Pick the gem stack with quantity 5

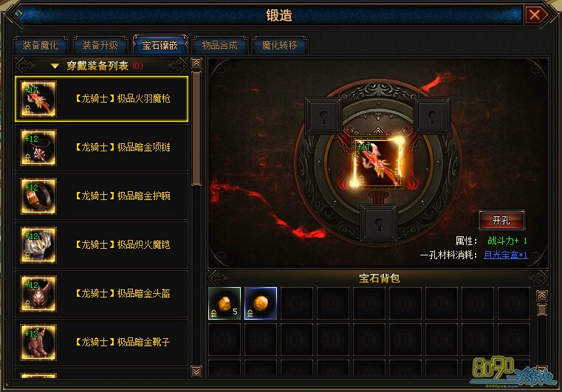pos(225,303)
